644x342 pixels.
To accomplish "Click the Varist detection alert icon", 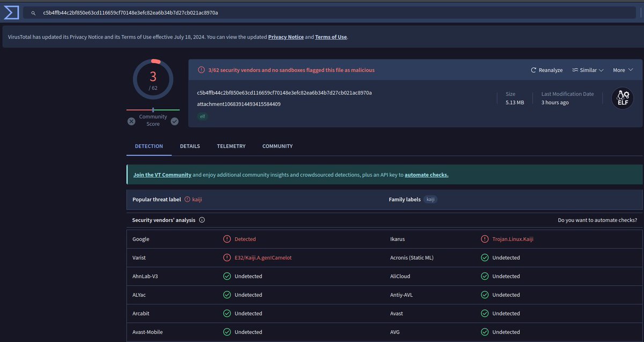I will [x=227, y=258].
